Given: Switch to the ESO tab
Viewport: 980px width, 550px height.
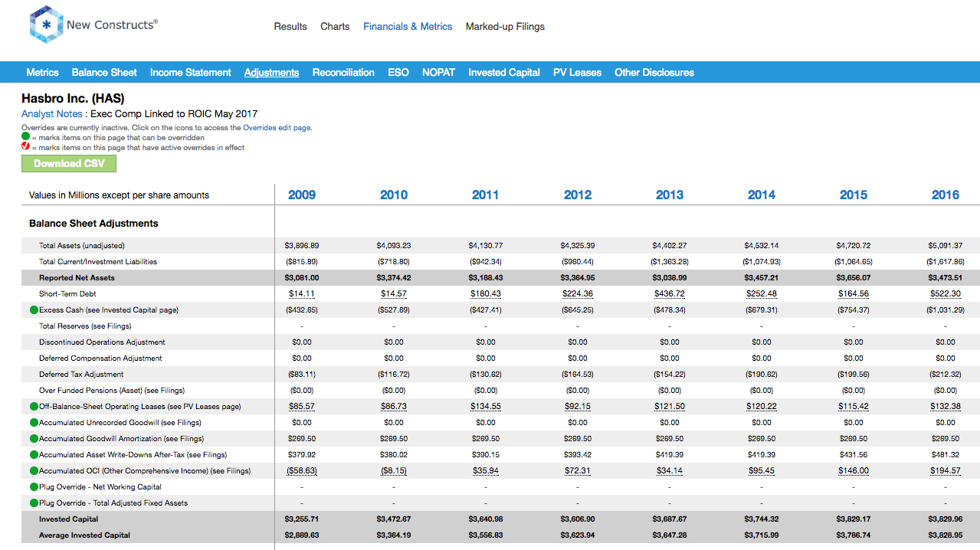Looking at the screenshot, I should click(x=398, y=73).
